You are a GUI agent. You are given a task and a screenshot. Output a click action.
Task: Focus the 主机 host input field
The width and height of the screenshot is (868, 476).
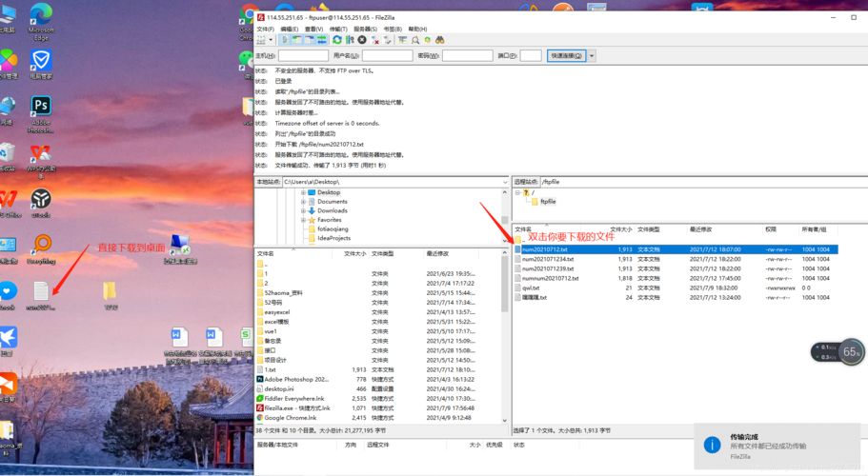[303, 55]
